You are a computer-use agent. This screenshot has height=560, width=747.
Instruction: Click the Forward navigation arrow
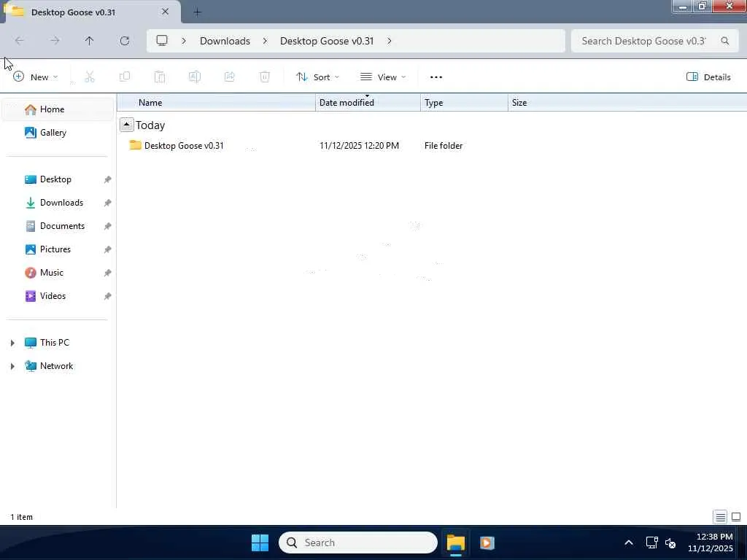(55, 41)
